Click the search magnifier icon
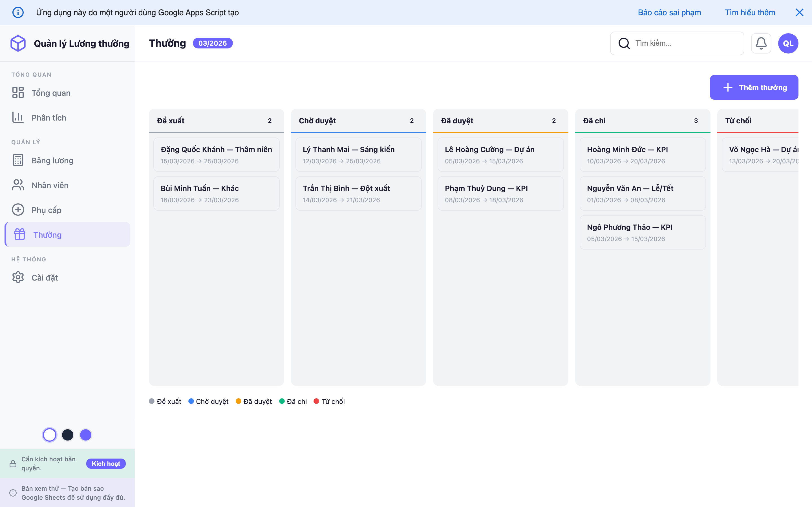Viewport: 812px width, 507px height. [x=624, y=43]
